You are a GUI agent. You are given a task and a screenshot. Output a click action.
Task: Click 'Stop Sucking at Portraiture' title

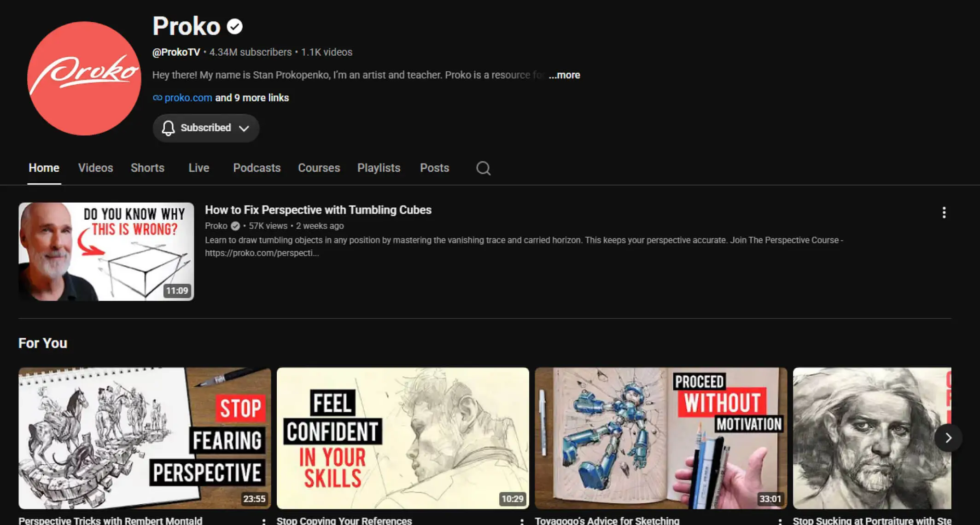click(x=872, y=520)
